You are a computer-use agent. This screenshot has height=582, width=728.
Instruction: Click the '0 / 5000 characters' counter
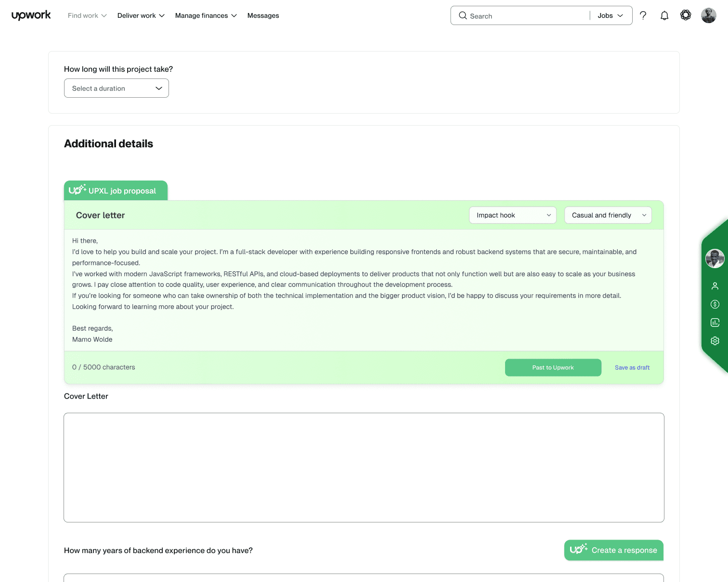pyautogui.click(x=104, y=367)
